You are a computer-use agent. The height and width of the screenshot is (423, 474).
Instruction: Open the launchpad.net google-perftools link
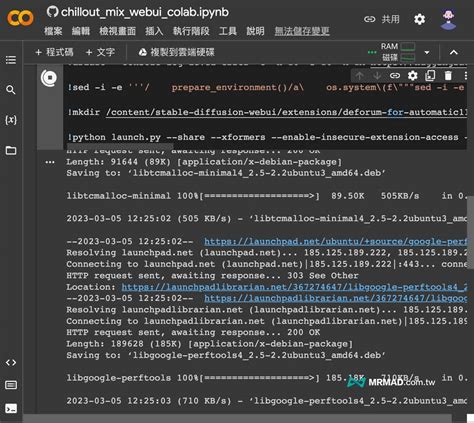click(335, 241)
